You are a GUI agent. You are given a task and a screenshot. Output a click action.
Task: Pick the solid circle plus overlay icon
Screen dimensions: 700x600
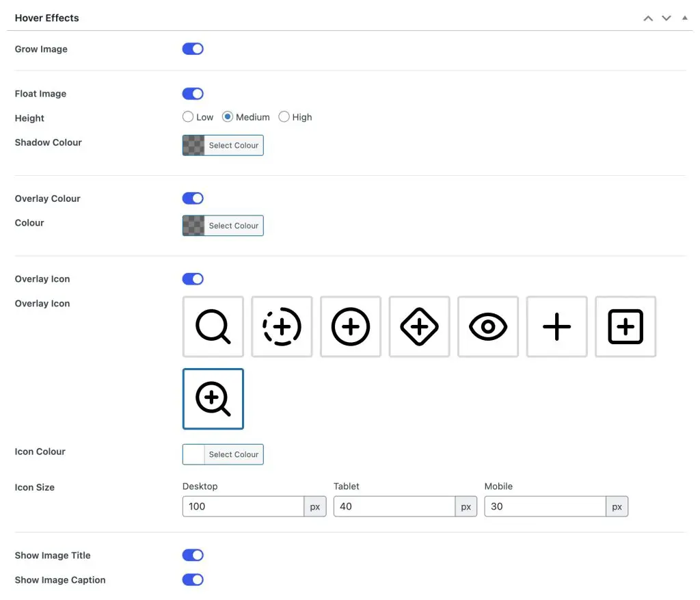pos(351,326)
